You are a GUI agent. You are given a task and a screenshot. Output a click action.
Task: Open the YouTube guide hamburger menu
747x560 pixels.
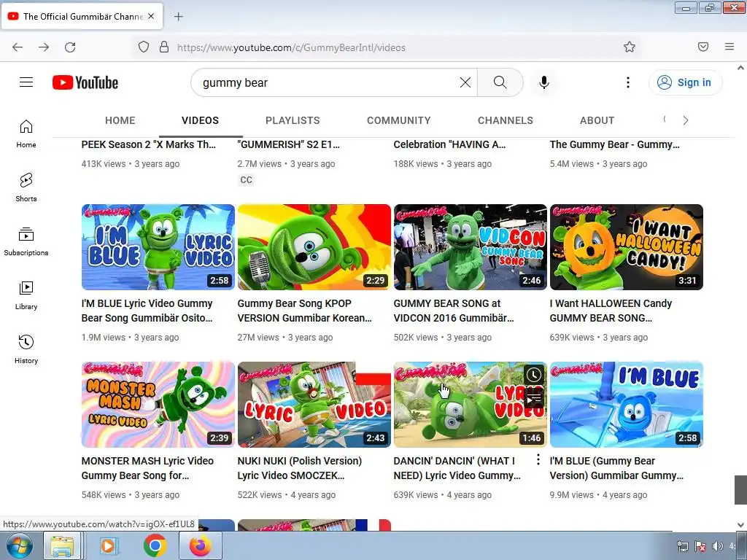[x=26, y=82]
